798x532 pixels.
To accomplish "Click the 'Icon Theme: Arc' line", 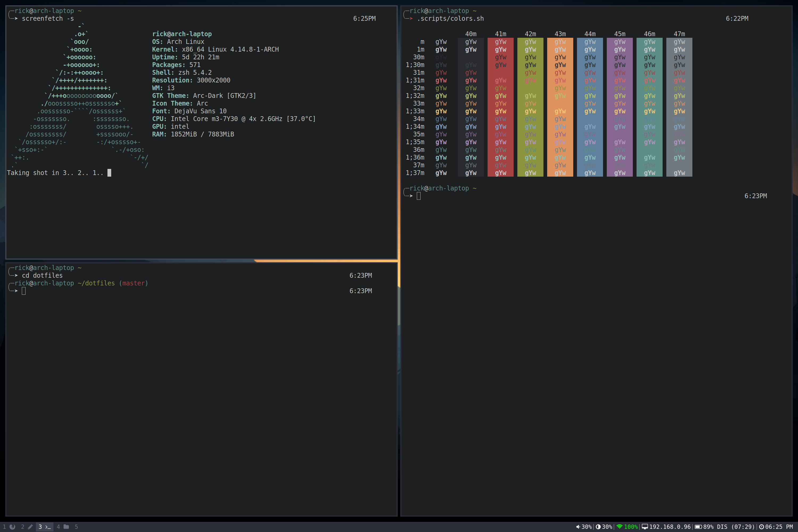I will click(180, 103).
